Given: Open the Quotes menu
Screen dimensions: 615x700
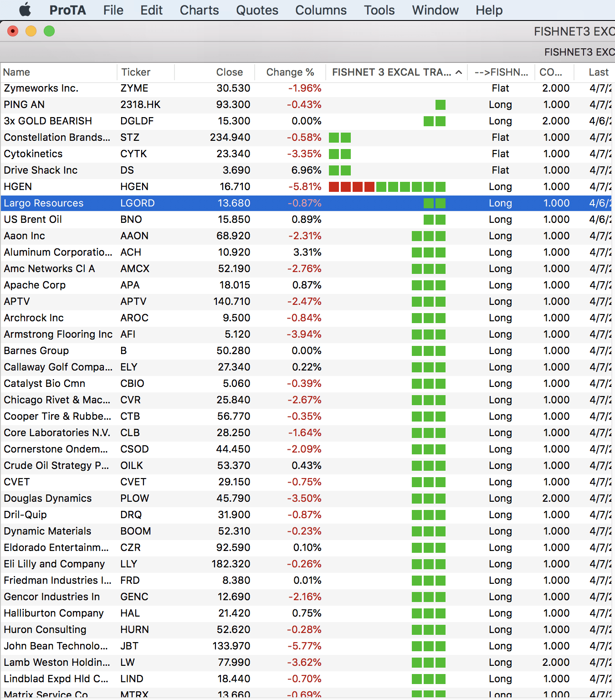Looking at the screenshot, I should pos(257,10).
